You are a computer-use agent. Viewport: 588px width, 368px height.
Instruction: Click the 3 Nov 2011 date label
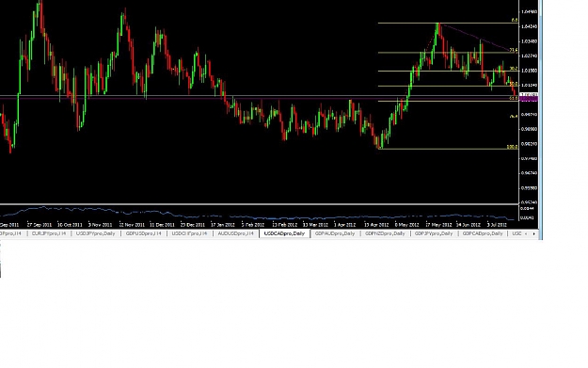(x=100, y=225)
